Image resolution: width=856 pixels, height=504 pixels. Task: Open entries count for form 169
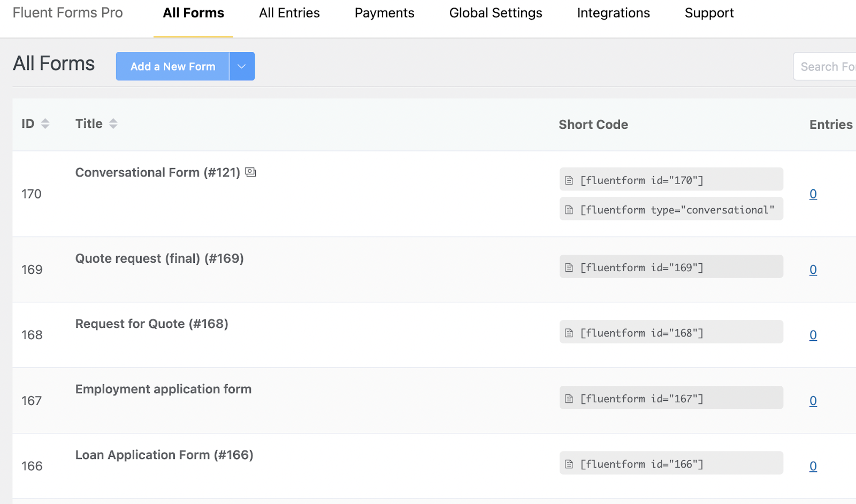pos(813,270)
